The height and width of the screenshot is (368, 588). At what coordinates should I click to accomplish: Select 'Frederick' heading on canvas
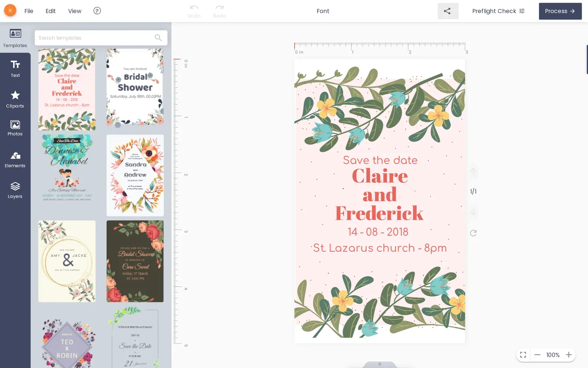coord(379,213)
